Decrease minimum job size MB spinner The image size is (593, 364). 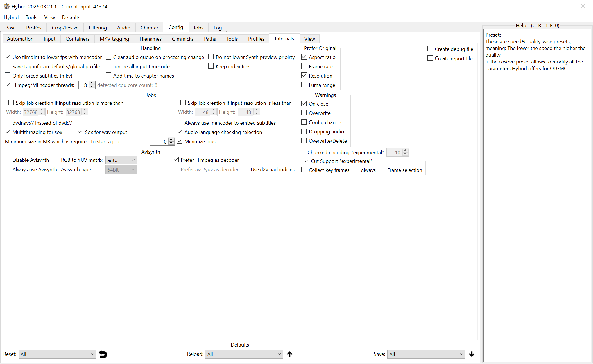click(x=171, y=143)
